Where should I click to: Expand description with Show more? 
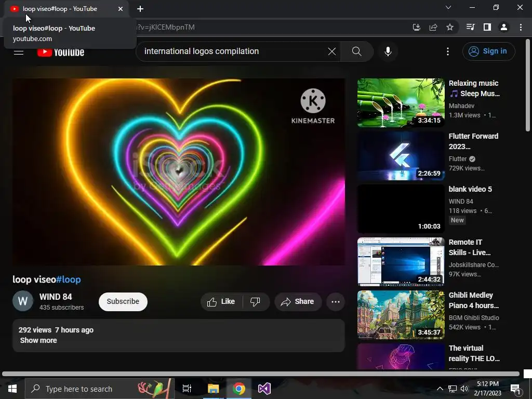38,340
